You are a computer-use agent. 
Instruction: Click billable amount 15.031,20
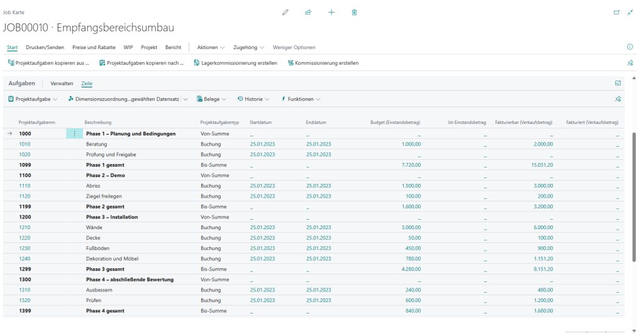click(541, 165)
